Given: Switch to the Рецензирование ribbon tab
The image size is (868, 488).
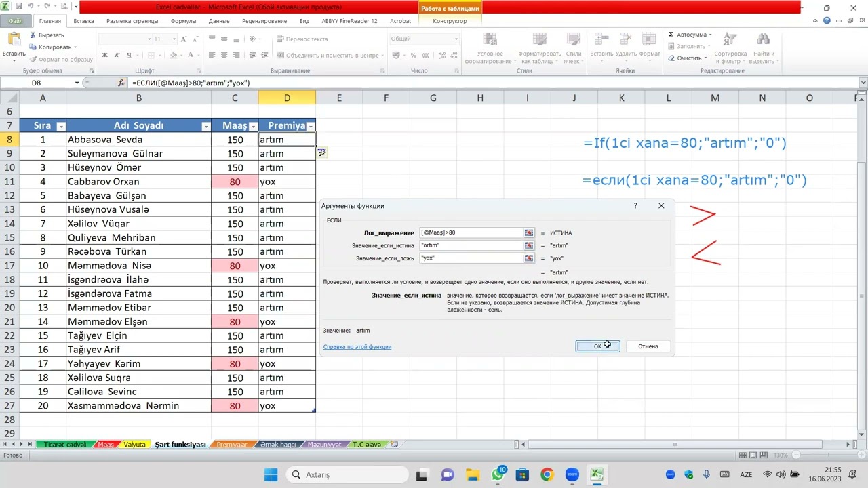Looking at the screenshot, I should pyautogui.click(x=264, y=21).
